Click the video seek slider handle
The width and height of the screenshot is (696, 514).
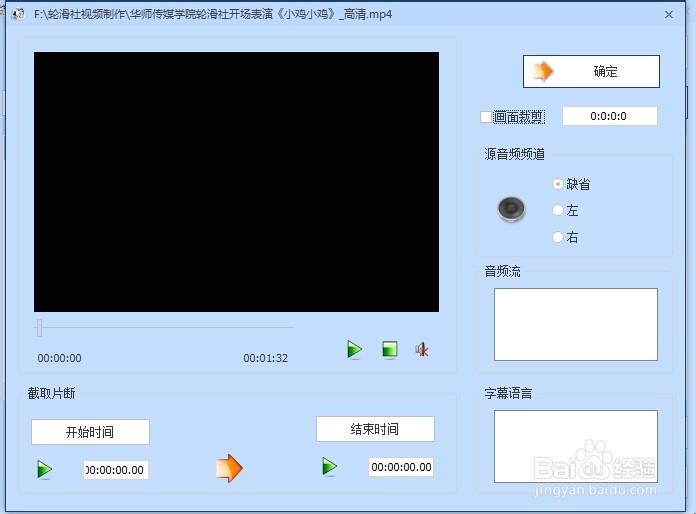pyautogui.click(x=40, y=328)
